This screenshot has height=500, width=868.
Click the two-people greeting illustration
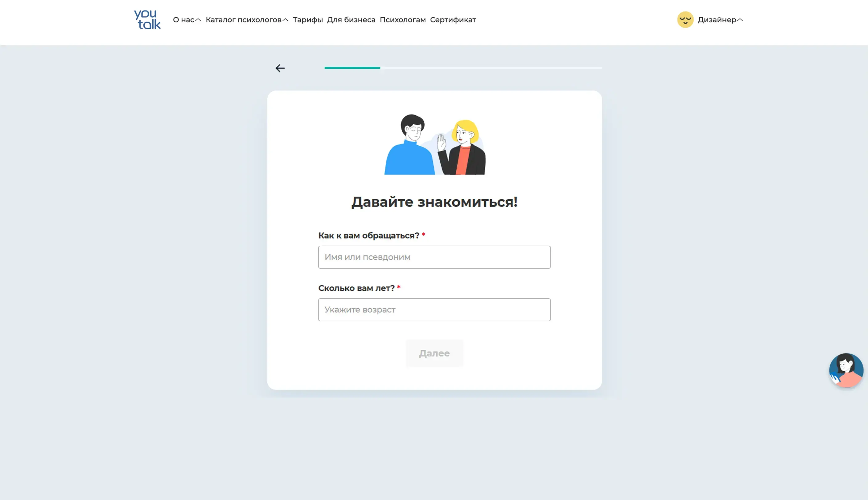434,144
